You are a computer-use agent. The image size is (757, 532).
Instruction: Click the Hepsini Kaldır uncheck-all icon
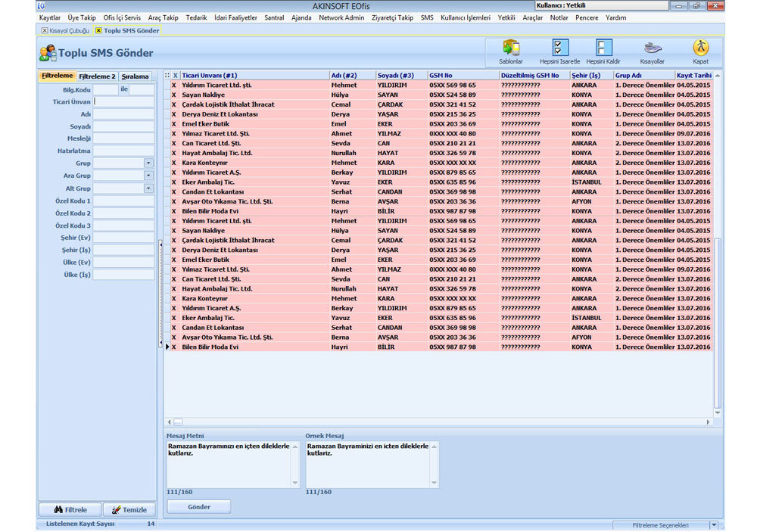point(603,51)
